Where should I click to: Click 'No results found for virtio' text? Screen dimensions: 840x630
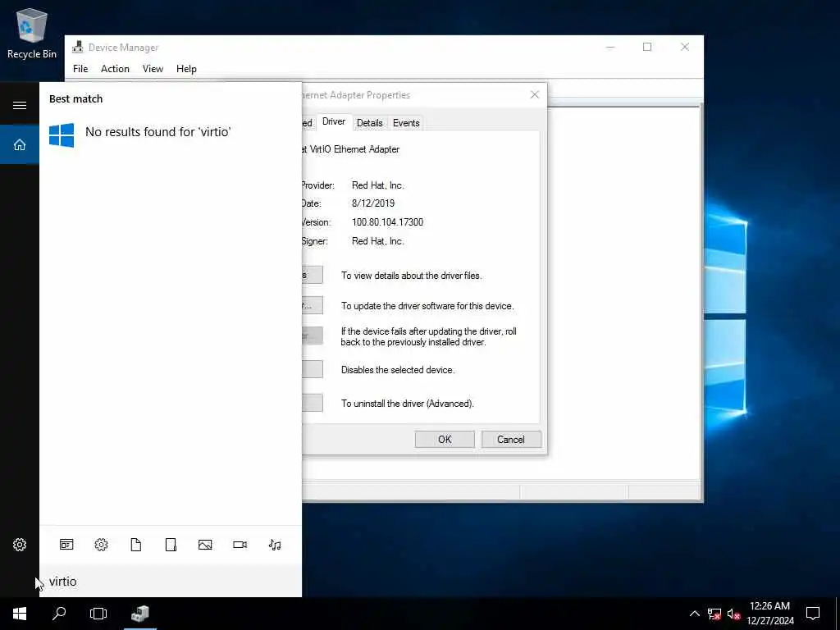click(158, 132)
